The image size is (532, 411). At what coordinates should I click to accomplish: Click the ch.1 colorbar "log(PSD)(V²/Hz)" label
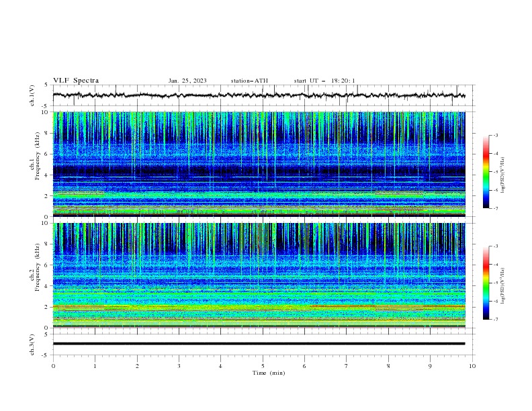tap(502, 175)
